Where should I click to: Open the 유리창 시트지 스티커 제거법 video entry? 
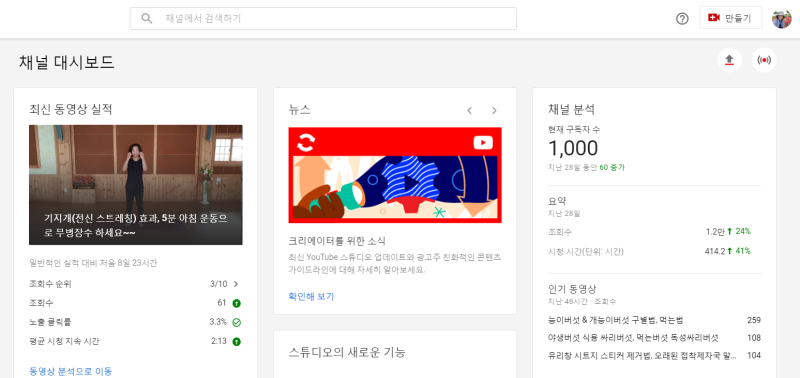coord(654,356)
